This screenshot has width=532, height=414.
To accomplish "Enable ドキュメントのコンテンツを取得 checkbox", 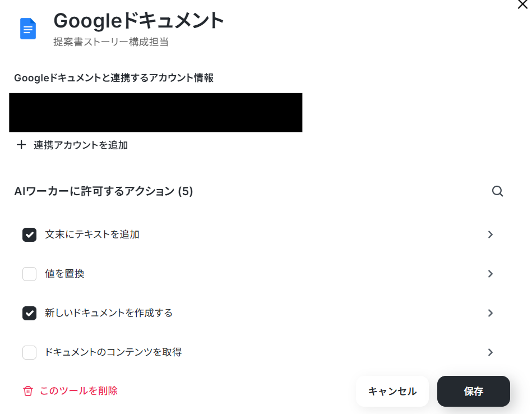I will point(30,352).
